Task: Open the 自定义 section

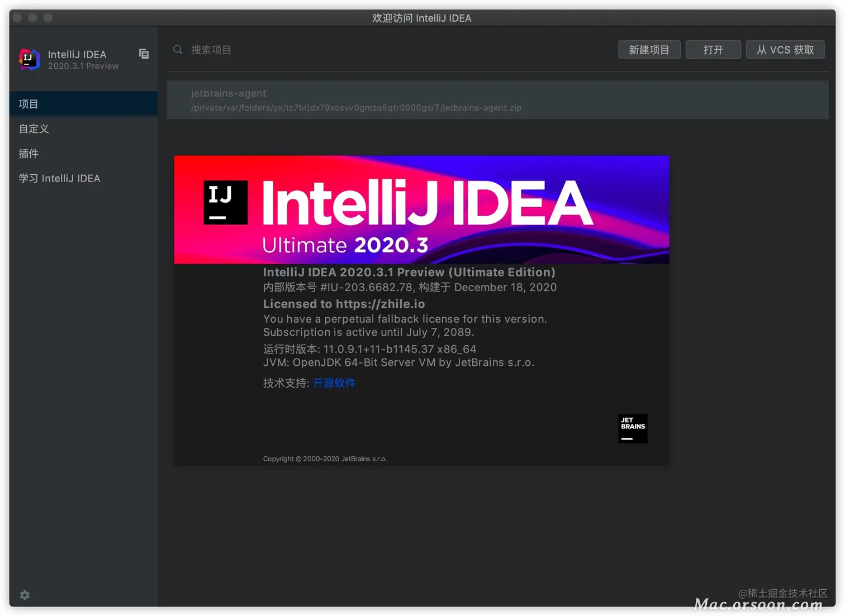Action: (x=84, y=128)
